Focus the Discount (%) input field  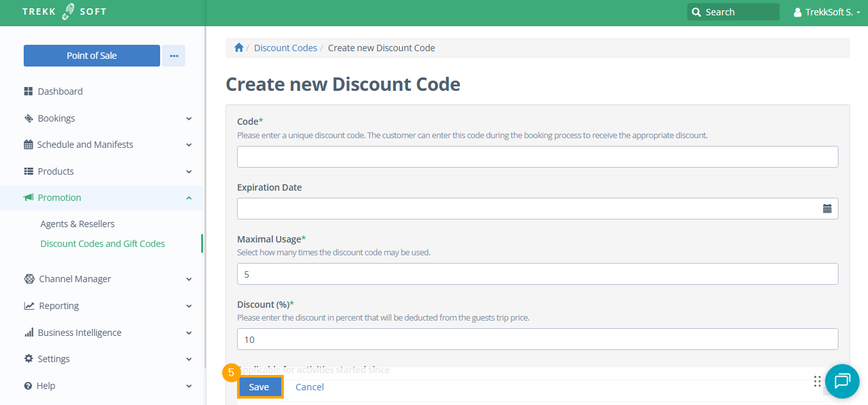point(537,339)
